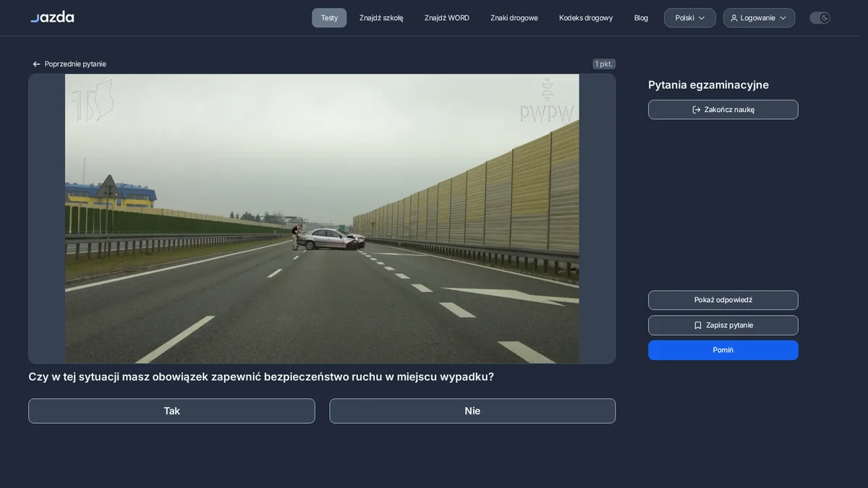868x488 pixels.
Task: Click the exit icon in Zakończ naukę
Action: [x=697, y=110]
